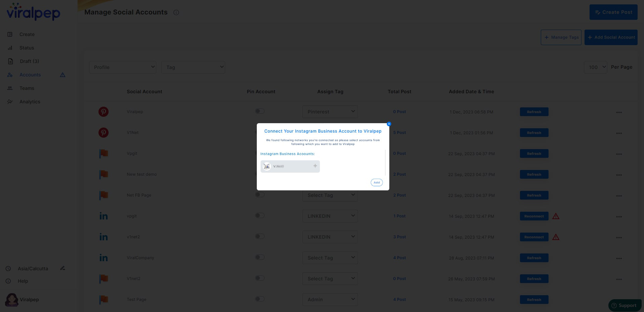Screen dimensions: 644x312
Task: Toggle Pin Account for Test Page
Action: [x=259, y=299]
